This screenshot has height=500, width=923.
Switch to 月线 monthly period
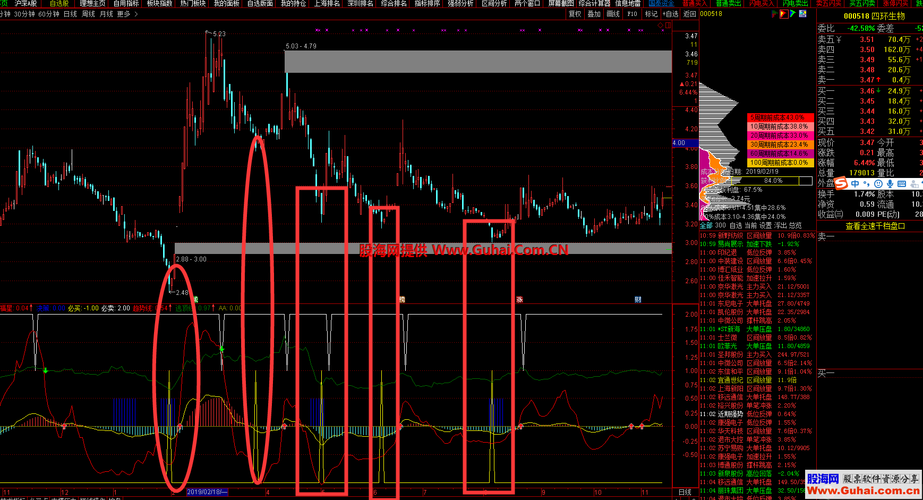(106, 14)
